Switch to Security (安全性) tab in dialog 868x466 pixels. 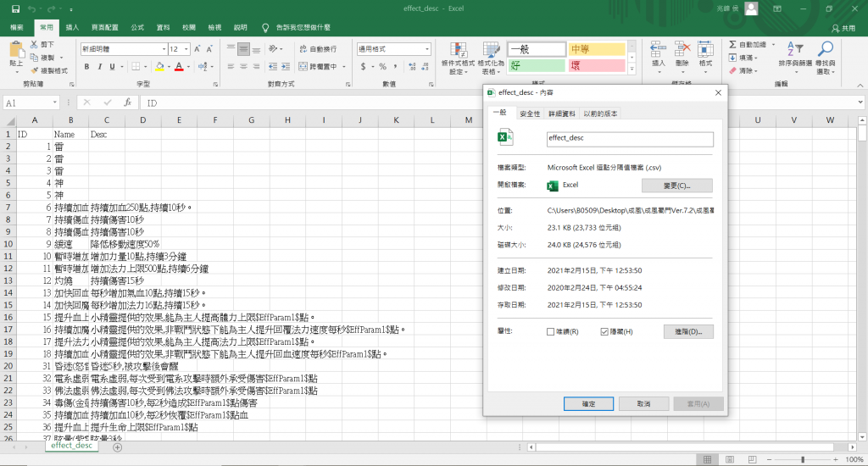click(x=530, y=114)
